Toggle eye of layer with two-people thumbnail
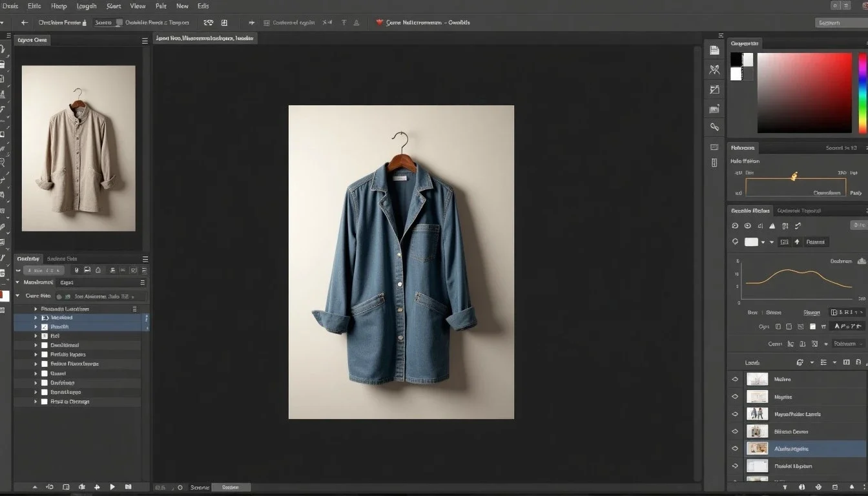This screenshot has width=868, height=496. tap(735, 414)
